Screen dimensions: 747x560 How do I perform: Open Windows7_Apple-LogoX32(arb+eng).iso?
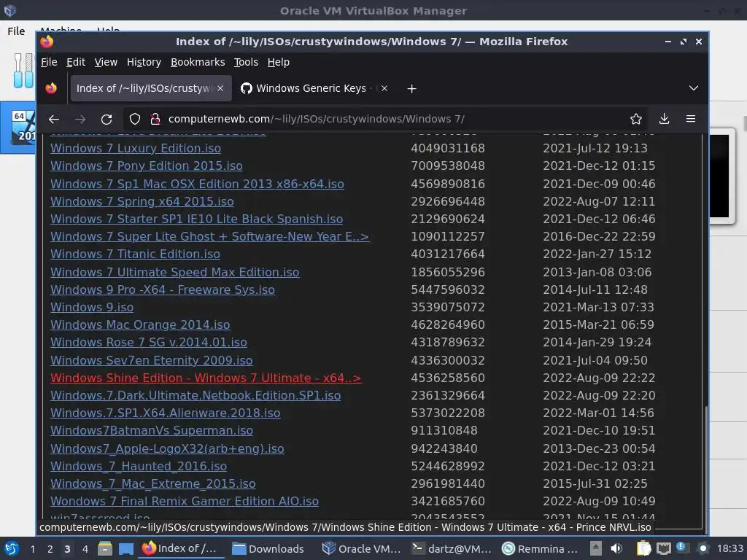[167, 448]
